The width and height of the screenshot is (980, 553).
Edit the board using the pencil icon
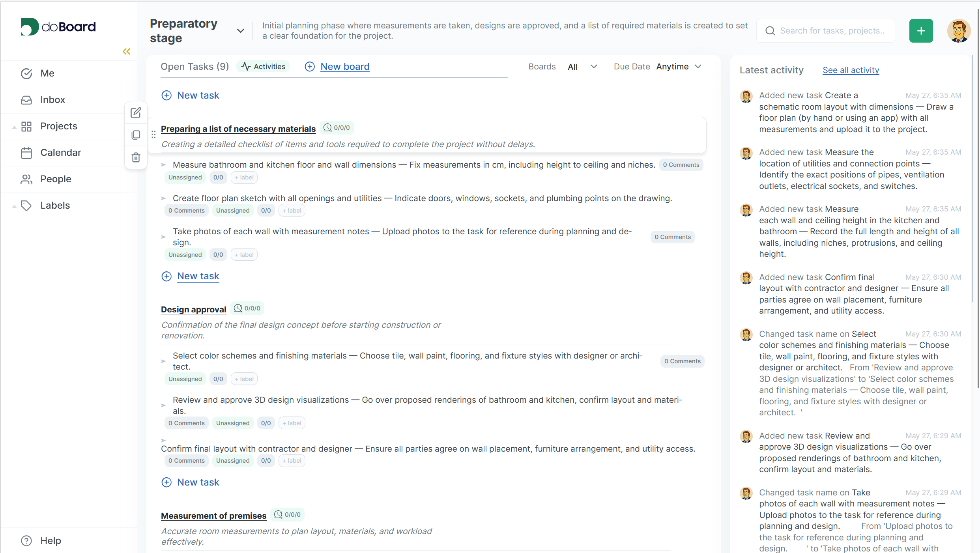(x=136, y=112)
